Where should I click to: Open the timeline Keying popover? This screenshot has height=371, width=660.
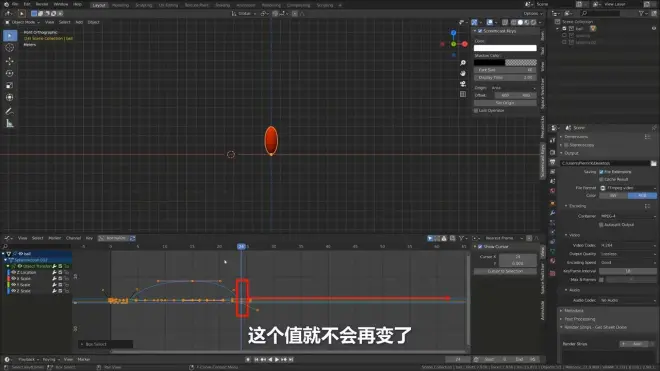51,360
